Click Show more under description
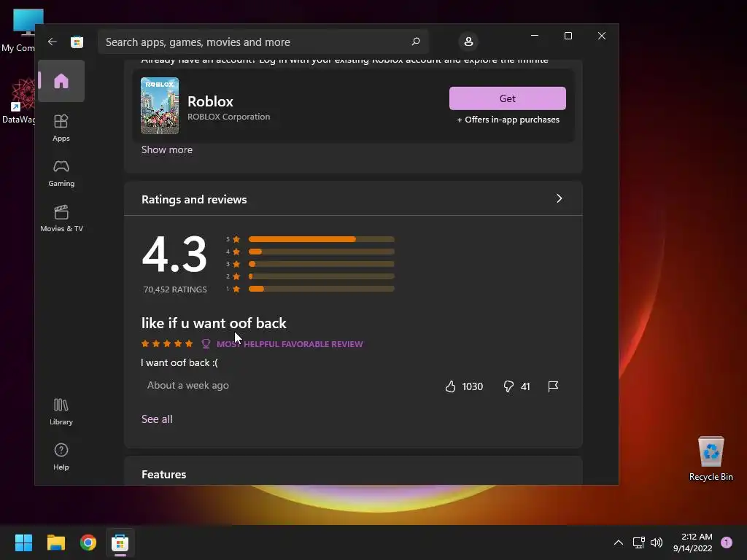747x560 pixels. [167, 149]
